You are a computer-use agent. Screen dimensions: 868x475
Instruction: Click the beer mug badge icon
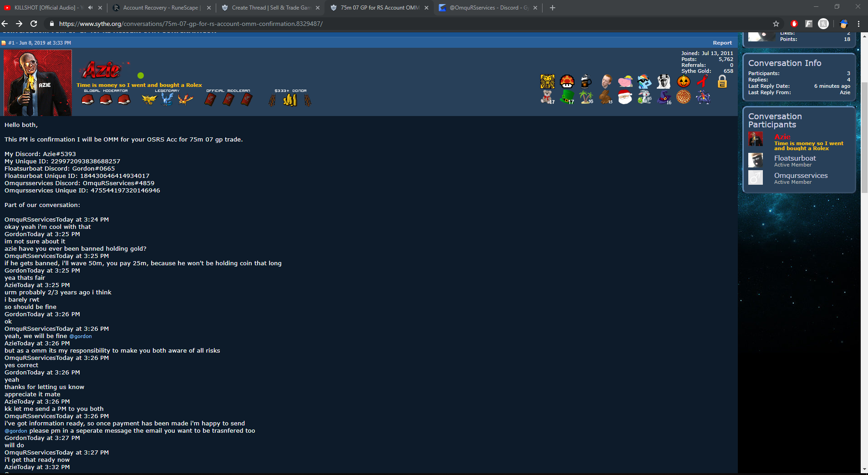[x=586, y=81]
